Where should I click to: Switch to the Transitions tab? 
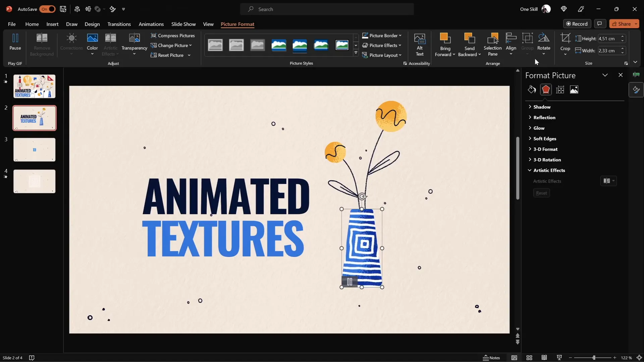coord(119,24)
